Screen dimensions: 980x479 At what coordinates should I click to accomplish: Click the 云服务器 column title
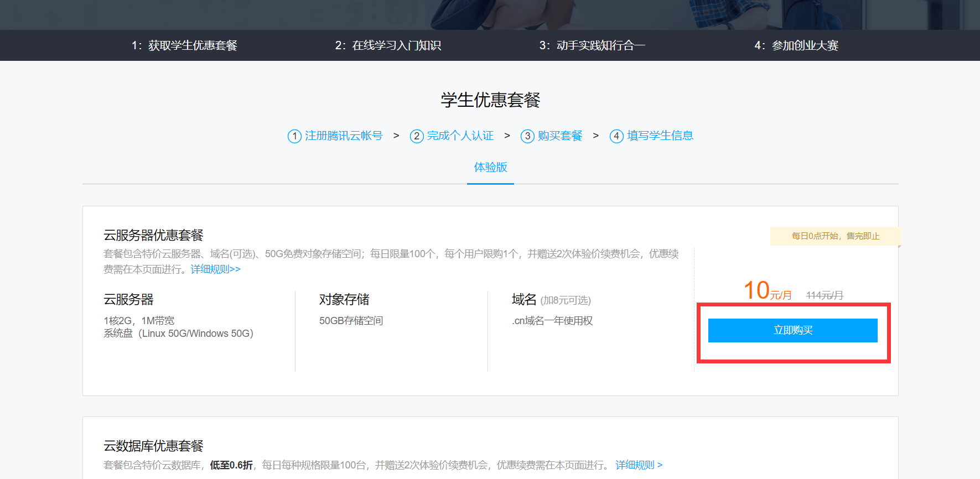[128, 299]
